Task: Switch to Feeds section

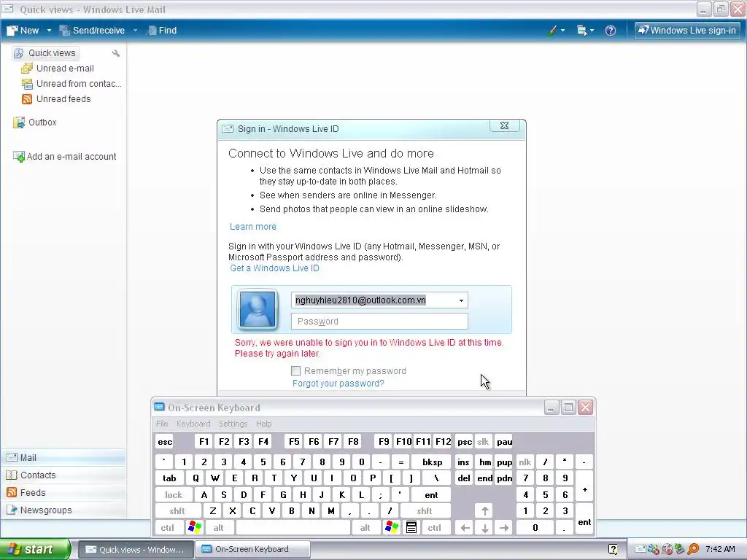Action: click(63, 492)
